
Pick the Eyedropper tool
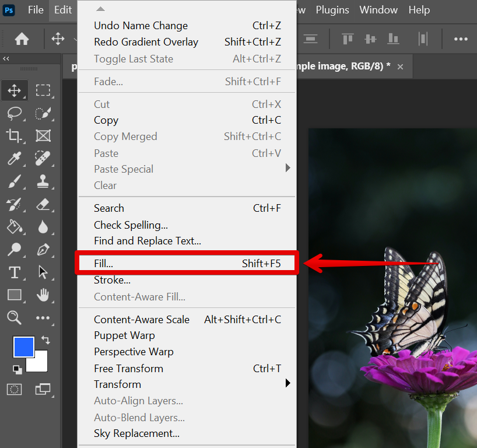[x=15, y=158]
